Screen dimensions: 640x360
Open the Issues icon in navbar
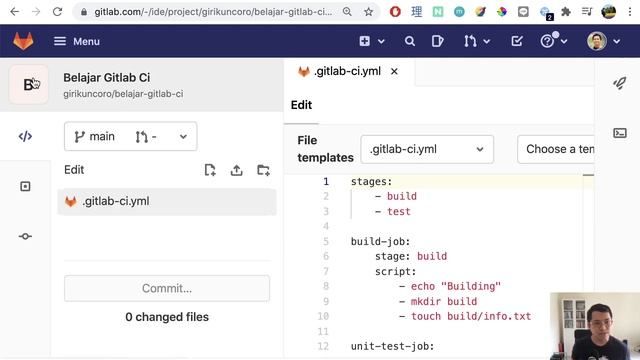click(x=438, y=41)
